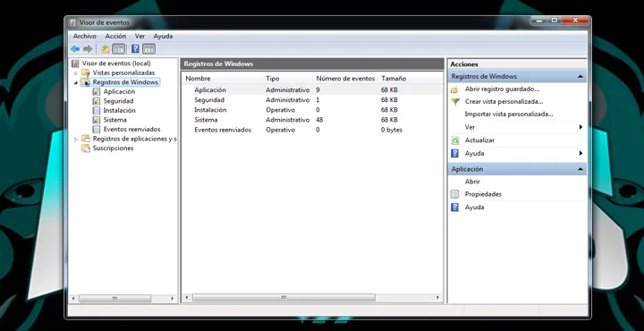The width and height of the screenshot is (644, 331).
Task: Expand Vistas personalizadas tree node
Action: tap(75, 73)
